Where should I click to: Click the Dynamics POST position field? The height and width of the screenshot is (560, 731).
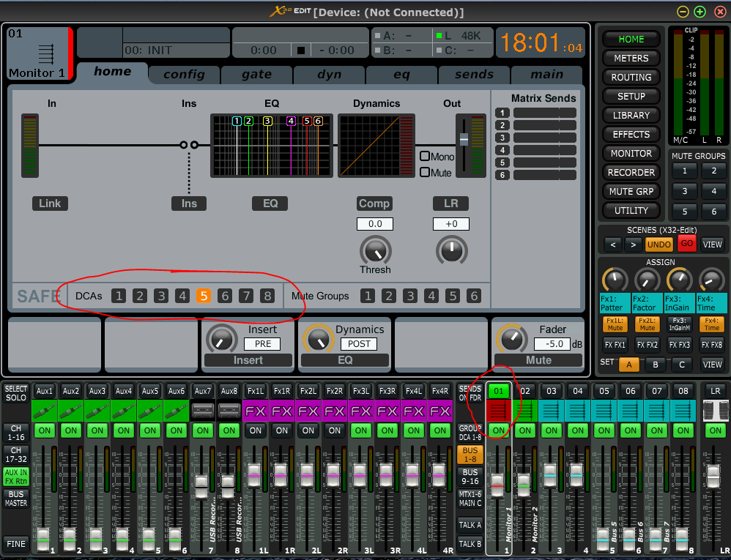click(359, 344)
